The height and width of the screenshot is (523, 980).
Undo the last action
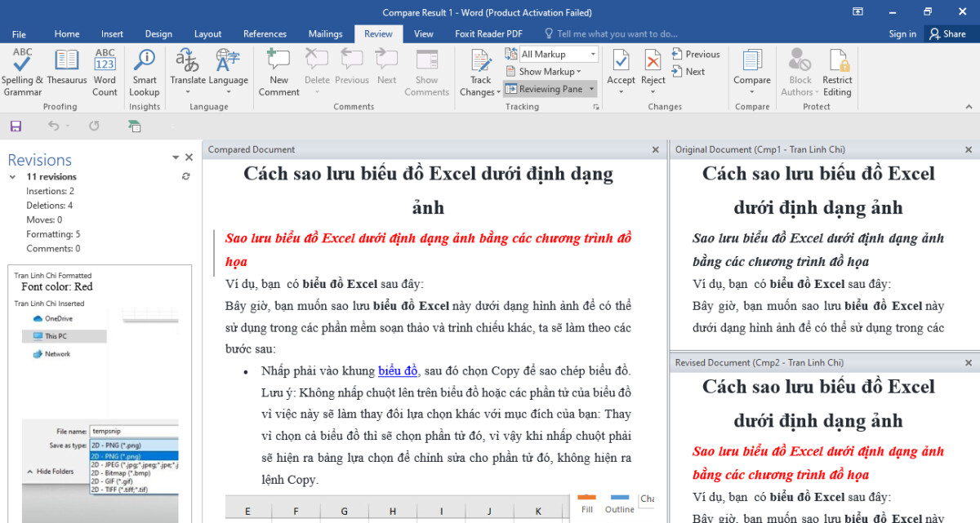pyautogui.click(x=53, y=126)
